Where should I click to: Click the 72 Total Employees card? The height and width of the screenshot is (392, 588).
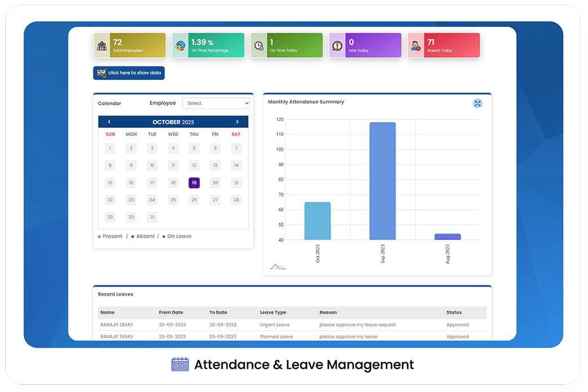coord(130,46)
